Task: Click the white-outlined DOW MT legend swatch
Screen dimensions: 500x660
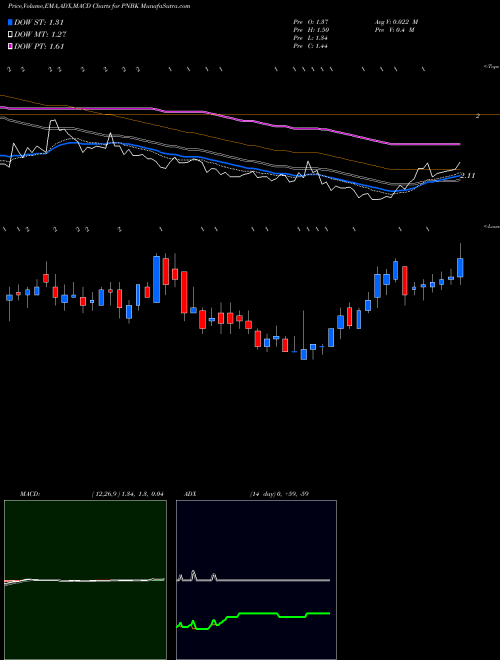Action: point(11,35)
